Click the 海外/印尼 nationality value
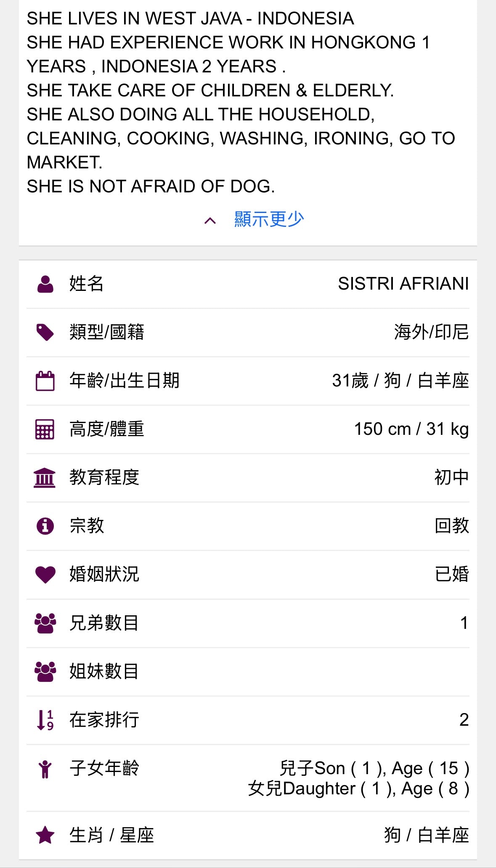The height and width of the screenshot is (868, 496). point(431,332)
